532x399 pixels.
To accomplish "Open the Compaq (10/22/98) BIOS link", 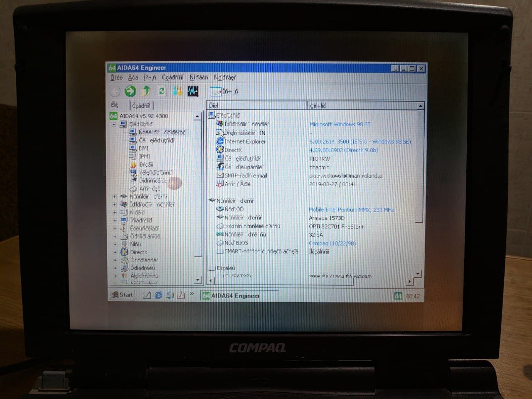I will click(x=332, y=243).
